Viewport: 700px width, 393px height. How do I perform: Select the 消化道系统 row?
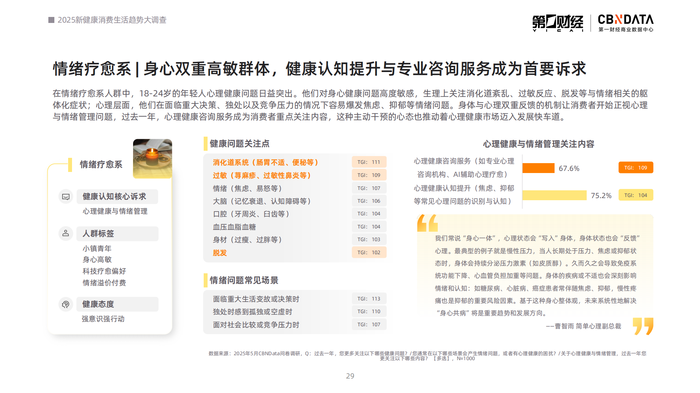coord(296,162)
